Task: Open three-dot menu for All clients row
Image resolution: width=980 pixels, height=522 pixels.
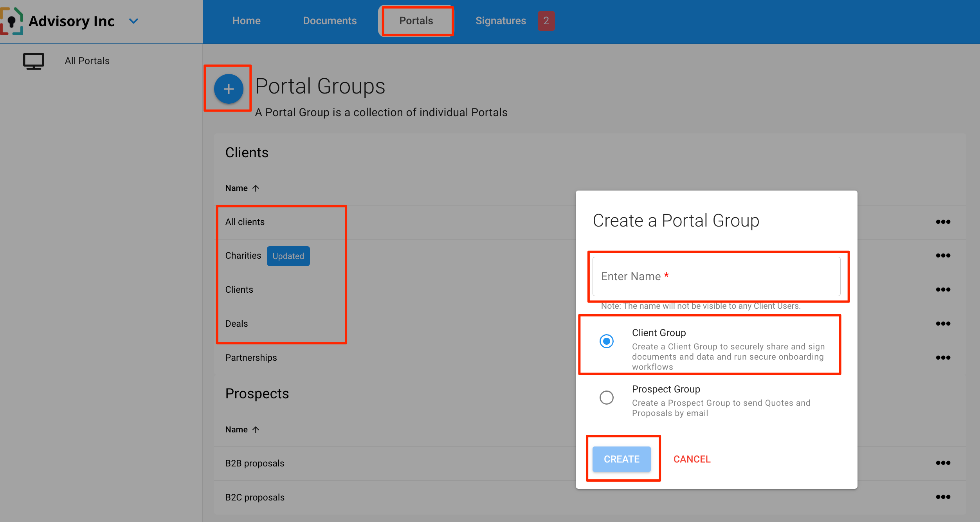Action: click(x=943, y=222)
